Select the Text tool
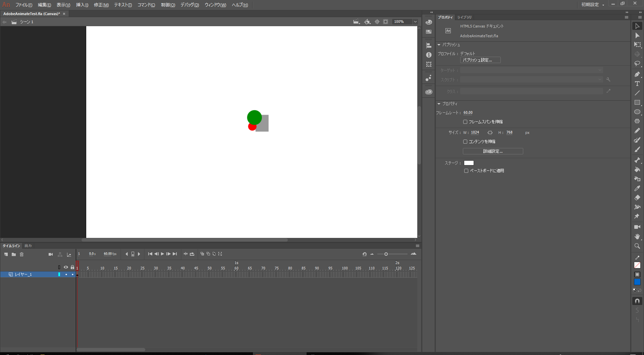Viewport: 644px width, 355px height. (x=637, y=84)
